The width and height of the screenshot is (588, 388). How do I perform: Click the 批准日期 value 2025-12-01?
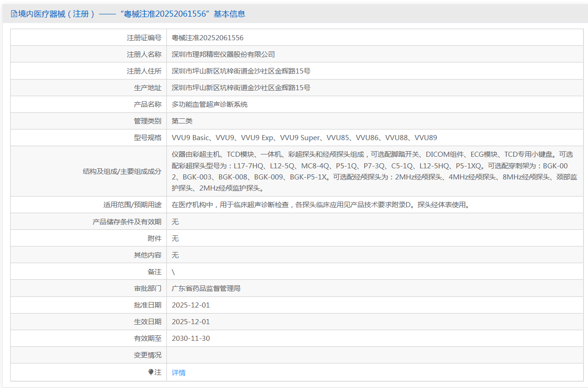[x=191, y=305]
